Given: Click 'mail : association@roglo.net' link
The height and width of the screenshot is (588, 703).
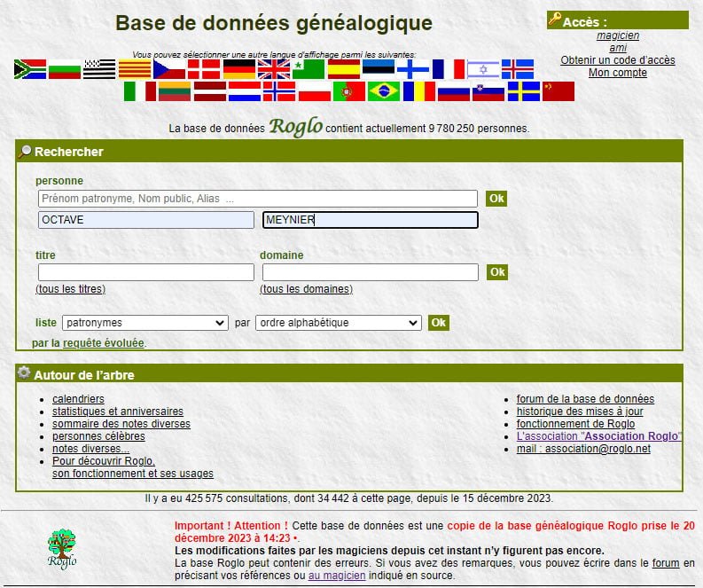Looking at the screenshot, I should [583, 449].
